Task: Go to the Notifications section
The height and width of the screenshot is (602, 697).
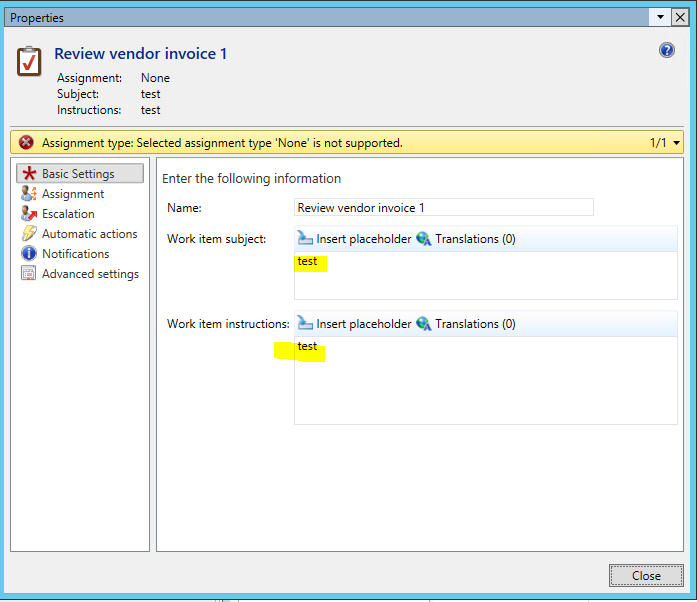Action: 75,254
